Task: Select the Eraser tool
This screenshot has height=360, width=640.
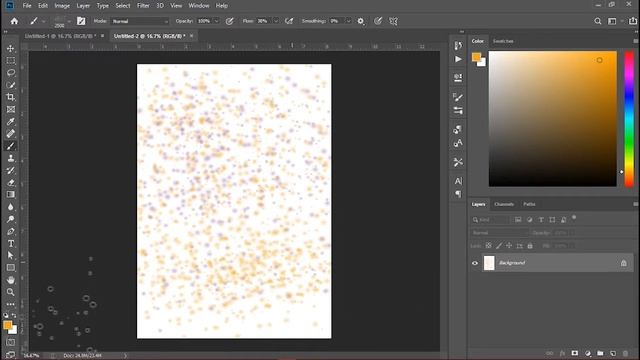Action: tap(11, 182)
